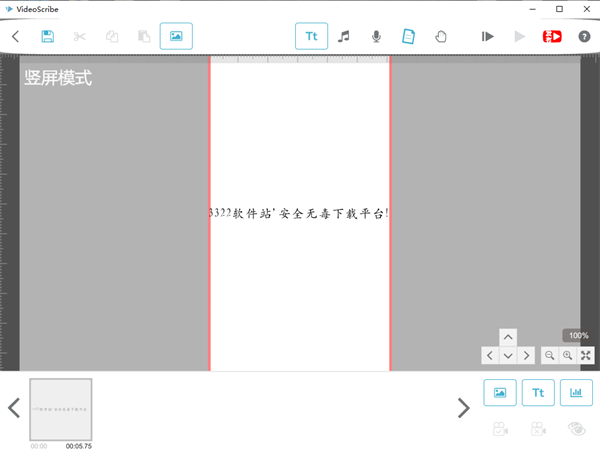Minimize the VideoScribe window
The width and height of the screenshot is (600, 452).
pos(533,9)
